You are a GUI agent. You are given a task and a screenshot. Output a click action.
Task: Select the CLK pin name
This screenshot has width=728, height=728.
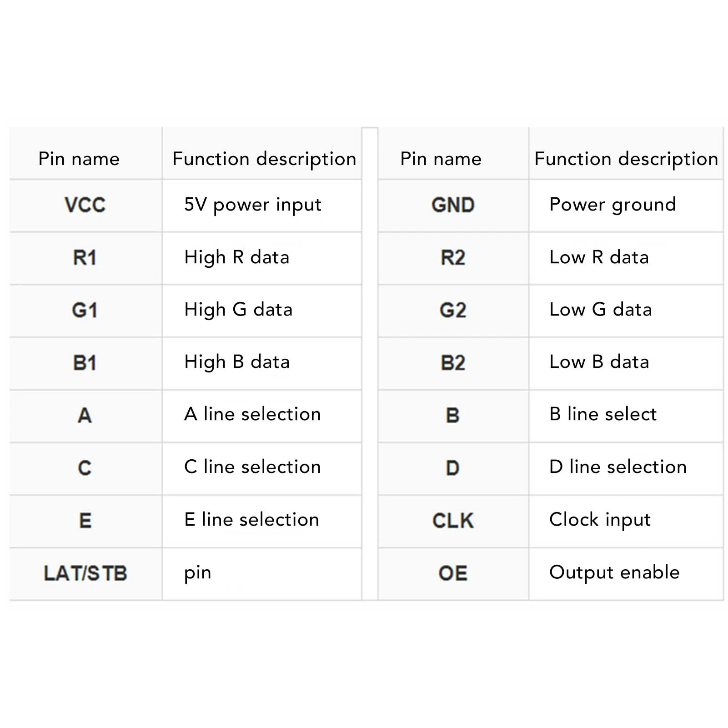coord(453,521)
